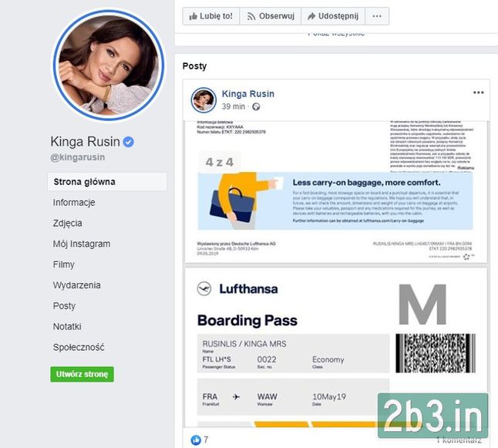The image size is (498, 448).
Task: Click the arrow icon in Udostępnij
Action: pos(311,16)
